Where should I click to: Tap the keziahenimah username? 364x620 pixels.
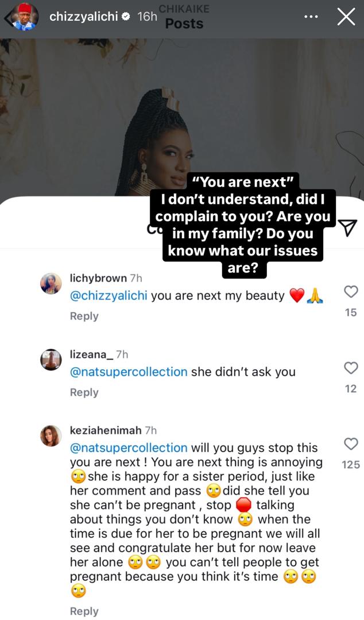point(106,430)
